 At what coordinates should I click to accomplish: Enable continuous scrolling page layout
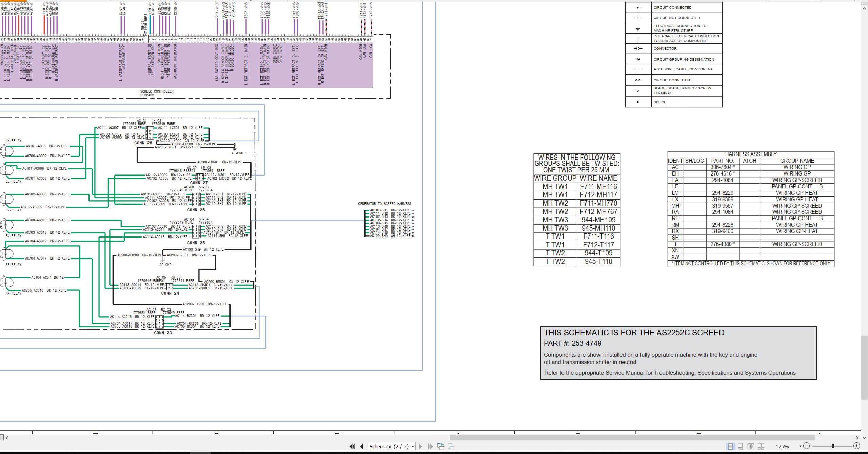tap(741, 446)
